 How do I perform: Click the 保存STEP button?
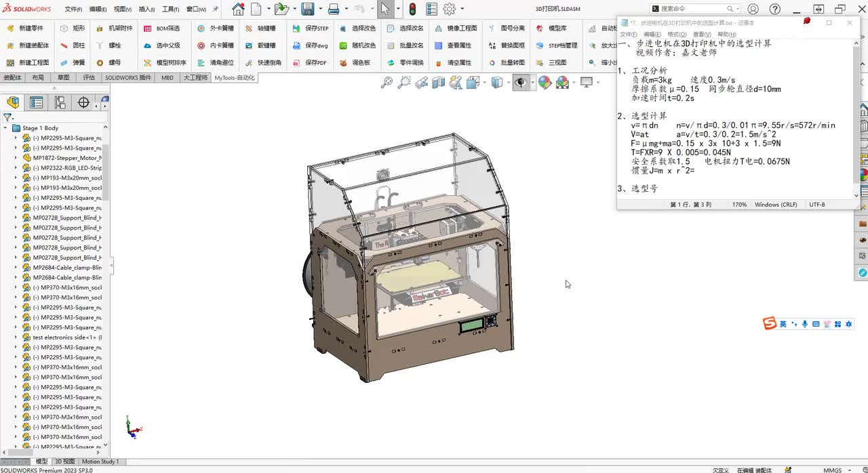point(311,28)
